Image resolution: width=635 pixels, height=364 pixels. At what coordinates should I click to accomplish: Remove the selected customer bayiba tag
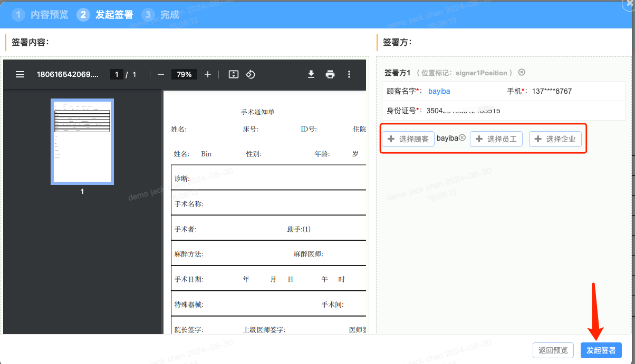pos(462,137)
